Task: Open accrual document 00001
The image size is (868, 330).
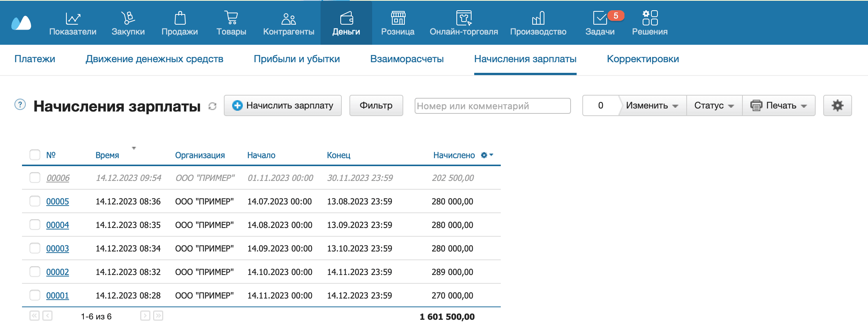Action: (58, 295)
